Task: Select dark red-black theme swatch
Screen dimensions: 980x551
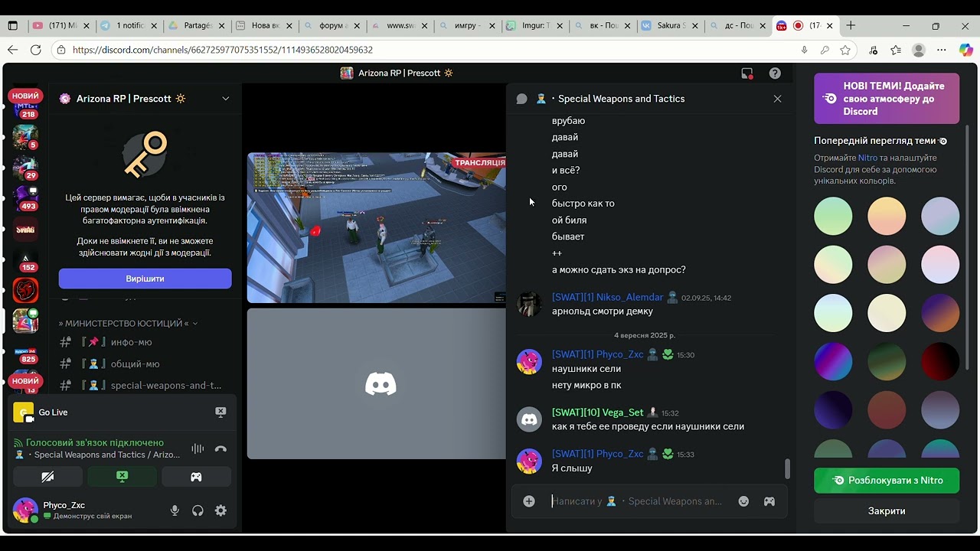Action: click(x=940, y=360)
